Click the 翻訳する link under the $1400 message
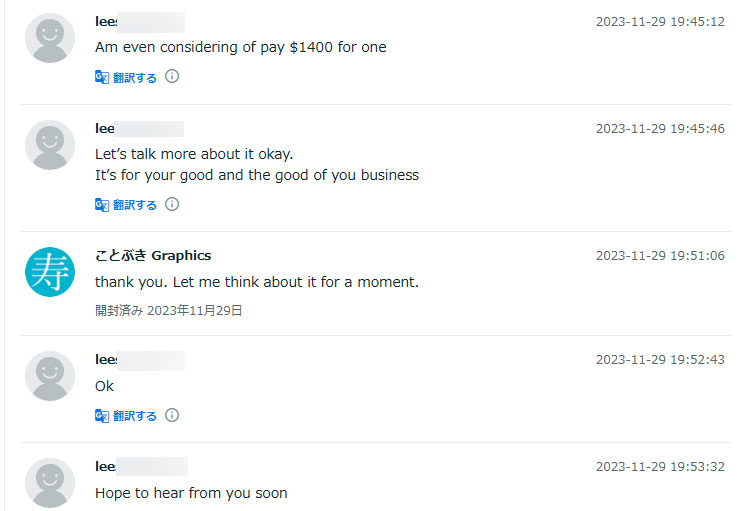This screenshot has width=744, height=511. (x=135, y=77)
